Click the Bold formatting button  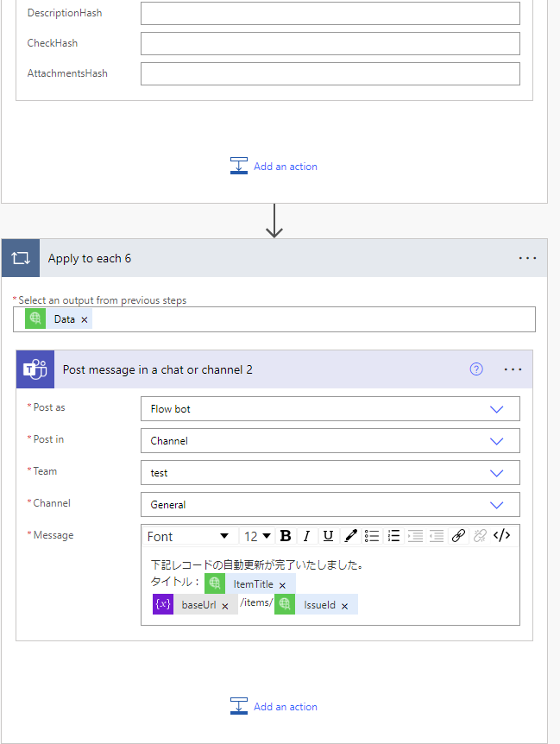coord(286,536)
